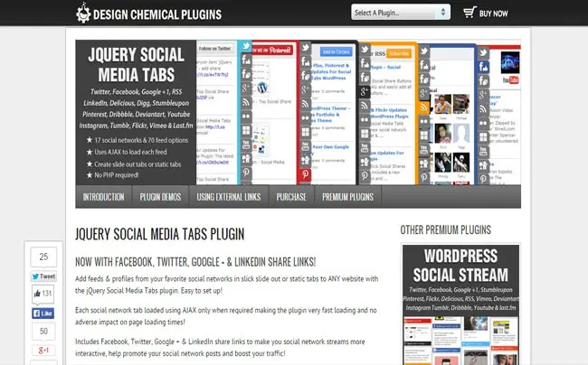The height and width of the screenshot is (365, 588).
Task: Click the highlighted dark-blue Facebook like tab icon
Action: 483,68
